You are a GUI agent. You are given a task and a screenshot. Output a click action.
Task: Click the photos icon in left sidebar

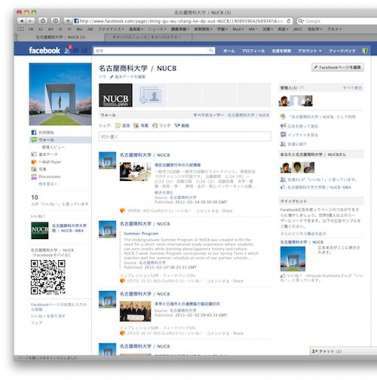(33, 169)
